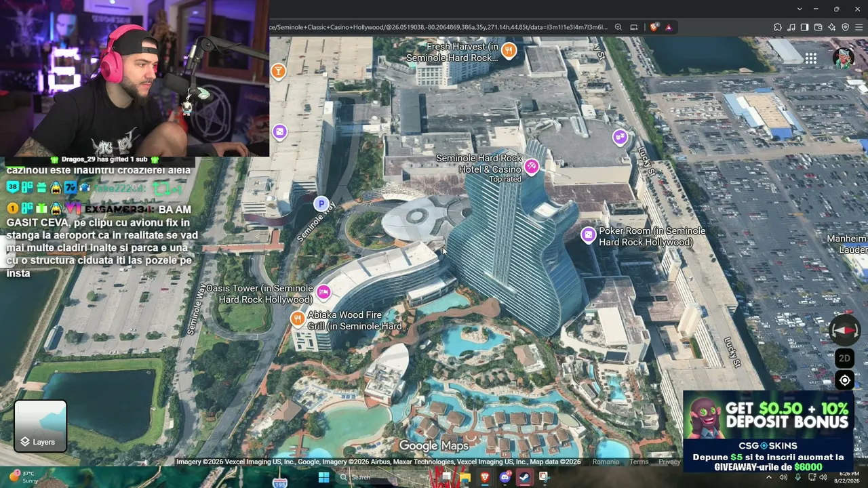Open the Brave Shields lion icon

click(x=654, y=27)
